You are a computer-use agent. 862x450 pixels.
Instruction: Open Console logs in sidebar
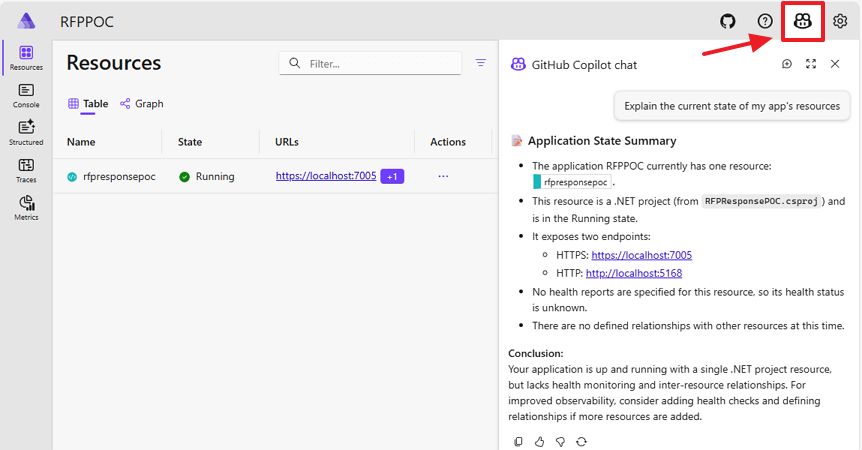point(26,96)
